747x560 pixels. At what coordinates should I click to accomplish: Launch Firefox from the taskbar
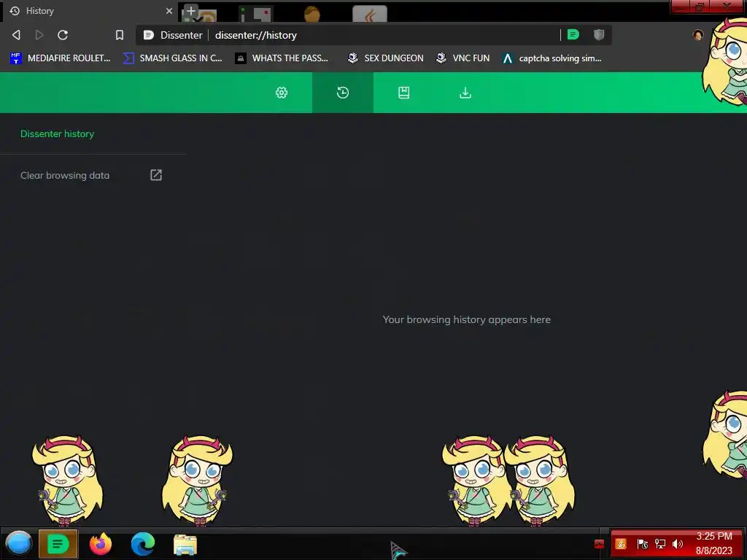point(101,544)
